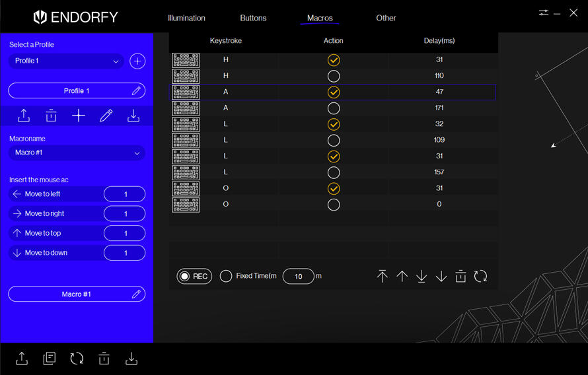Open the Illumination tab
588x375 pixels.
186,18
